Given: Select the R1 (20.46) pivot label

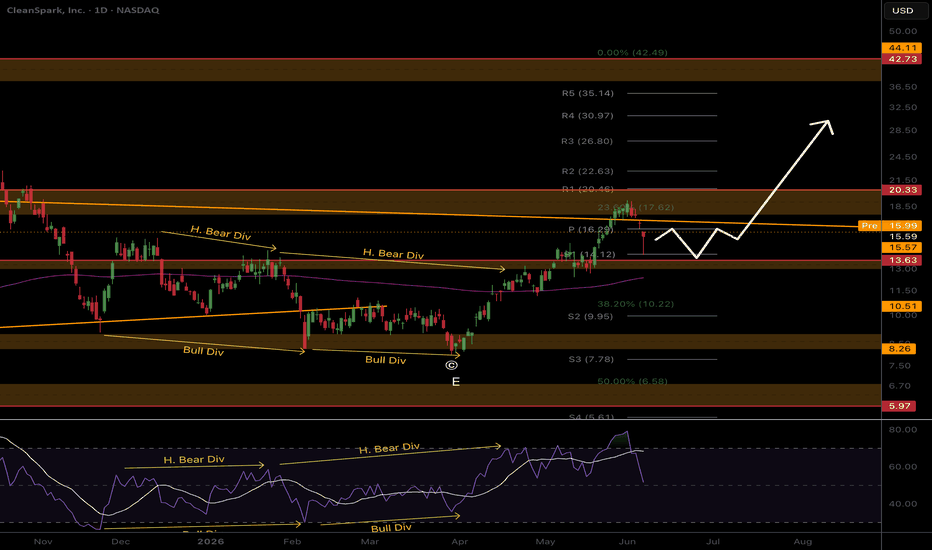Looking at the screenshot, I should coord(587,189).
